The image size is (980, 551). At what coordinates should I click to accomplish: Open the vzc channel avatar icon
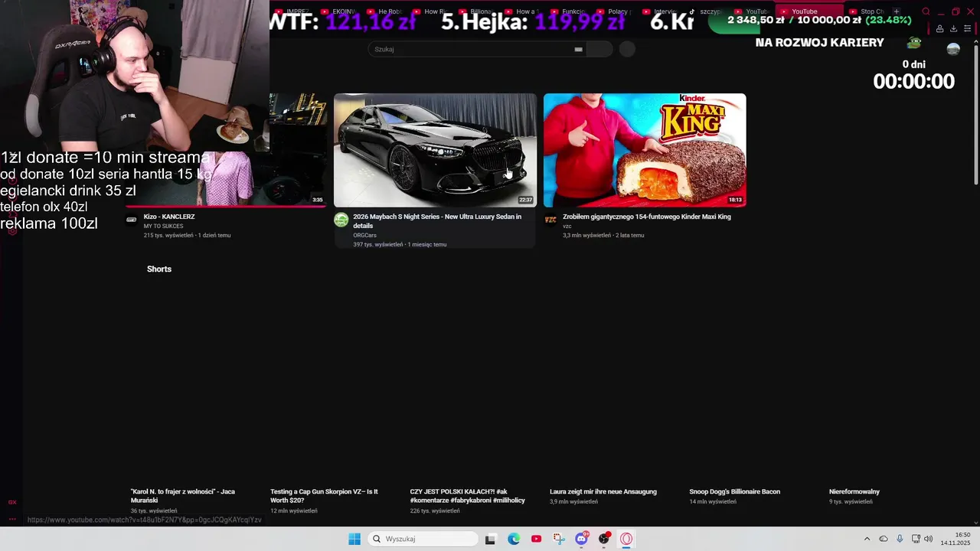pyautogui.click(x=550, y=220)
